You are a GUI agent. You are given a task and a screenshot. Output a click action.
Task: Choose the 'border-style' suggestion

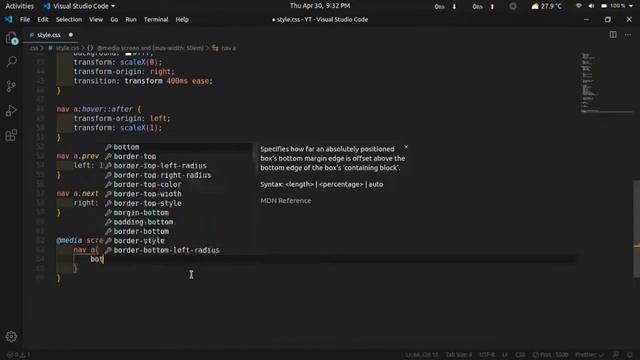point(178,241)
